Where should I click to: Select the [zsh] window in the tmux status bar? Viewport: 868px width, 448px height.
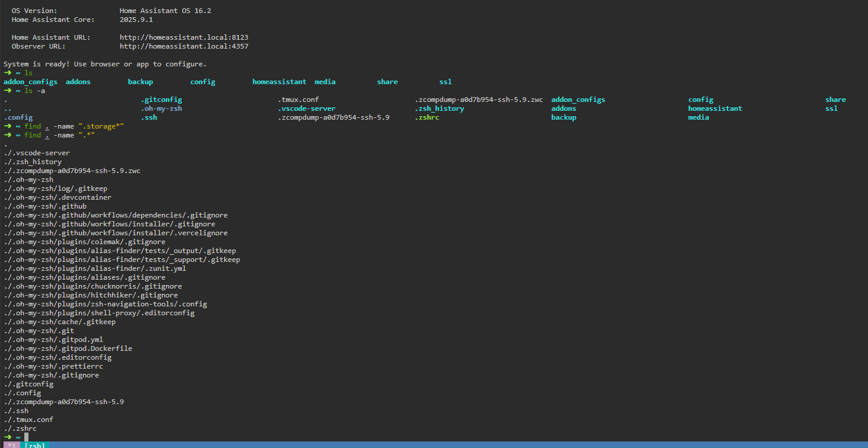(34, 445)
